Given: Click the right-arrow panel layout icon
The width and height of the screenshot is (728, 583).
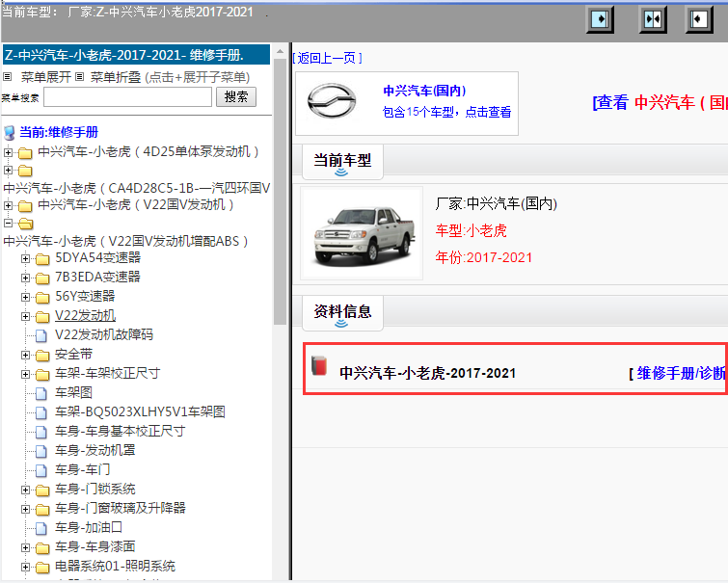Looking at the screenshot, I should click(x=600, y=19).
